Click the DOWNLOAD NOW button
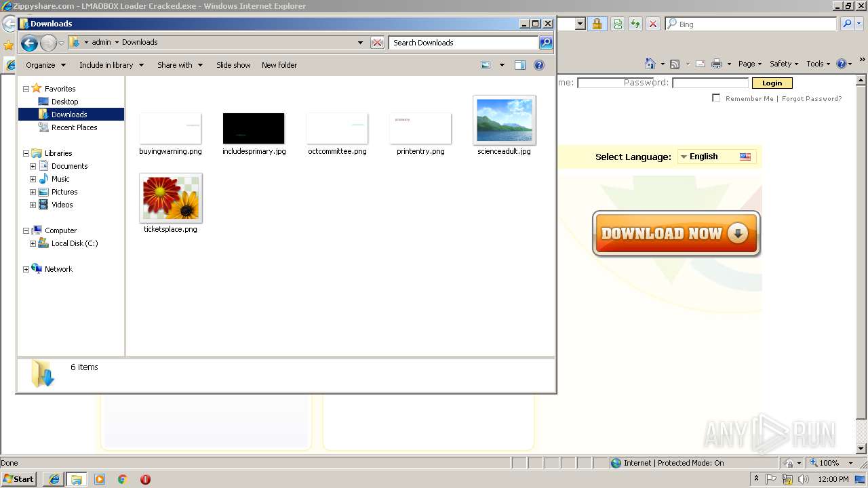 [x=676, y=234]
